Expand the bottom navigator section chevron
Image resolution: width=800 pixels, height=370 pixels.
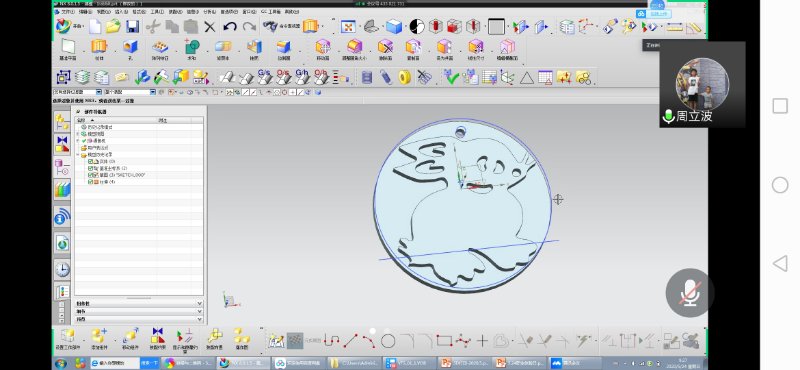pyautogui.click(x=199, y=319)
